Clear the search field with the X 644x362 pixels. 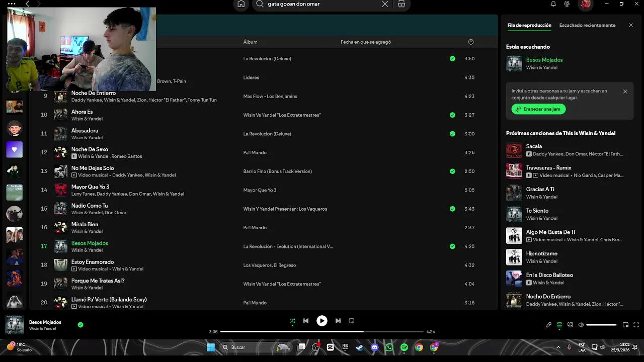[x=385, y=4]
